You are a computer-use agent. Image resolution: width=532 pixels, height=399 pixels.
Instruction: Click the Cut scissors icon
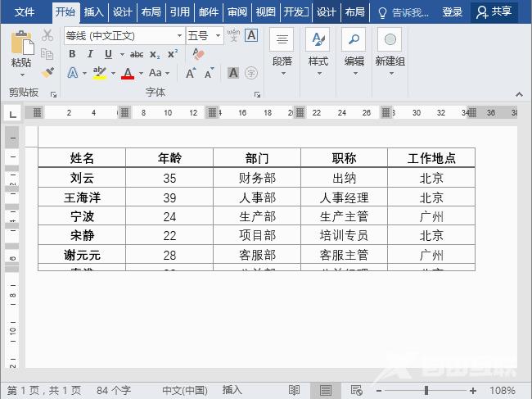[x=47, y=35]
